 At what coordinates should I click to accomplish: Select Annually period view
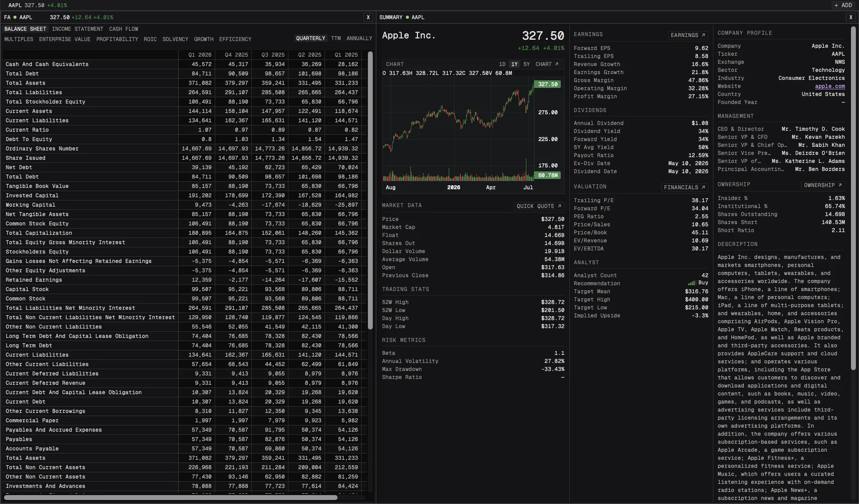click(x=359, y=38)
